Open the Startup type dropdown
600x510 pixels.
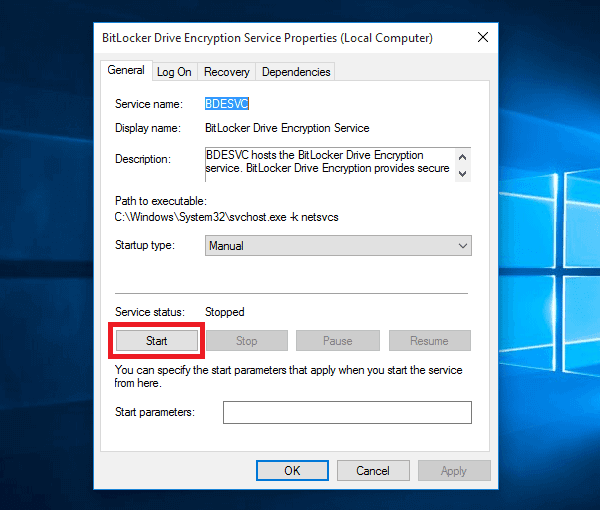tap(338, 246)
